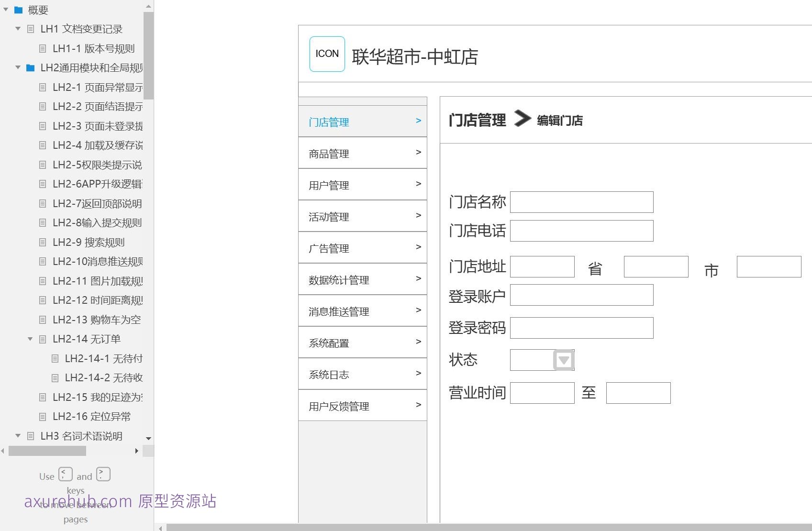The width and height of the screenshot is (812, 531).
Task: Expand the 用户管理 chevron arrow
Action: [x=419, y=184]
